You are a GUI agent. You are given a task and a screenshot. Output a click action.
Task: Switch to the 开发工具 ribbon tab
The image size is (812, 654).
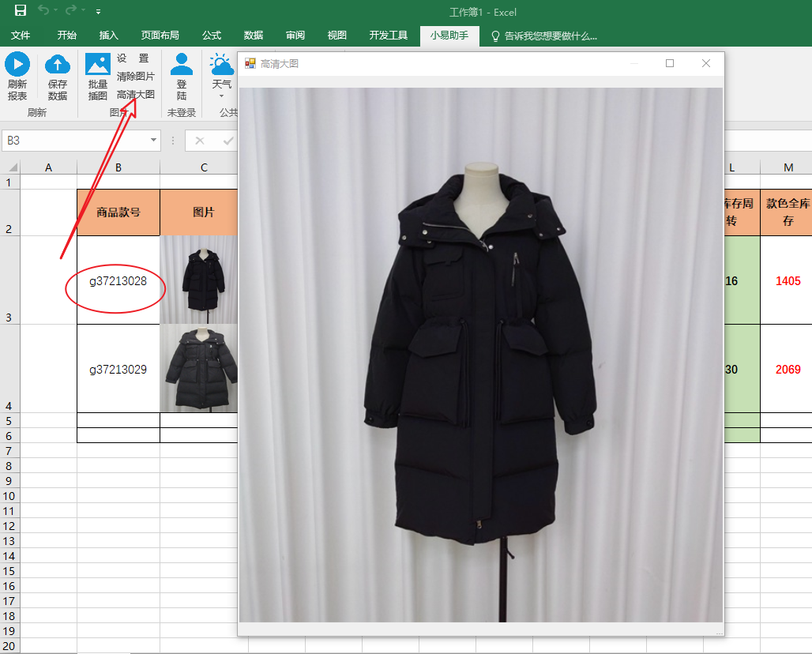[388, 36]
